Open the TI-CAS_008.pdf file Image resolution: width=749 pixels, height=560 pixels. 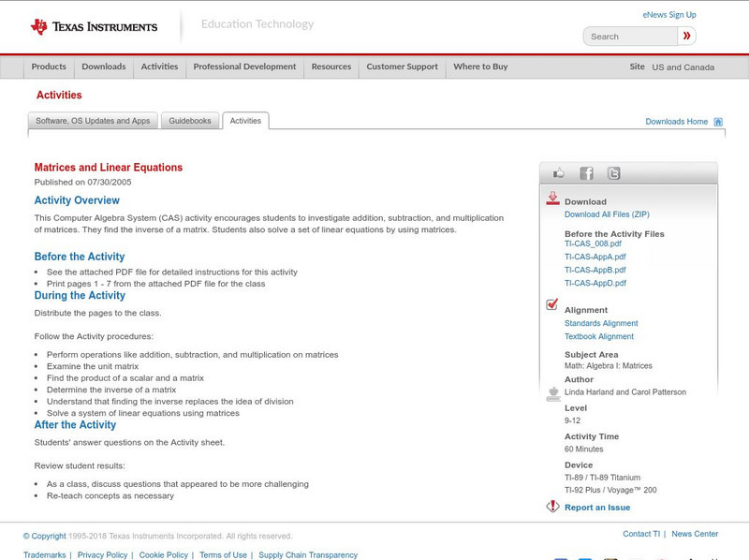[x=593, y=243]
